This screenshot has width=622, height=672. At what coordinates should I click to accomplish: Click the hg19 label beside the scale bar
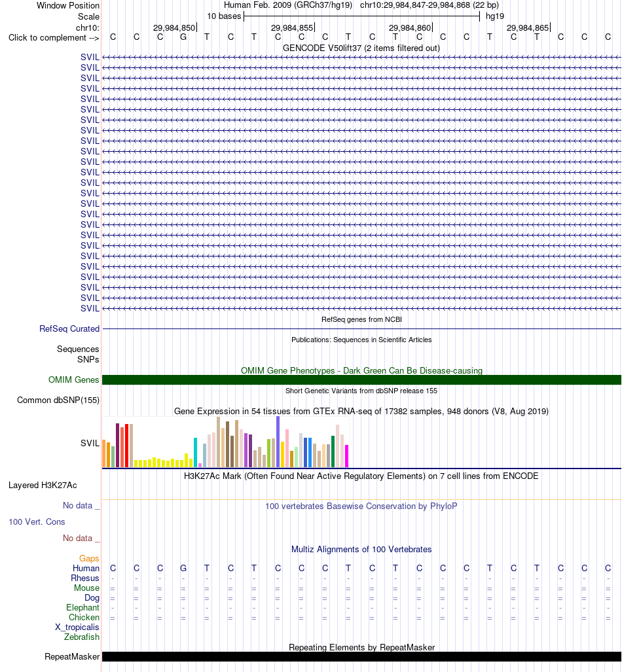click(x=495, y=16)
